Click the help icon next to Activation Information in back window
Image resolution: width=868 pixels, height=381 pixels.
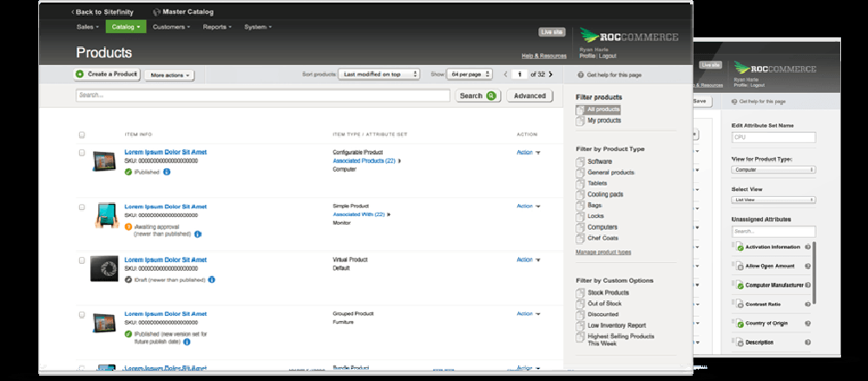807,247
